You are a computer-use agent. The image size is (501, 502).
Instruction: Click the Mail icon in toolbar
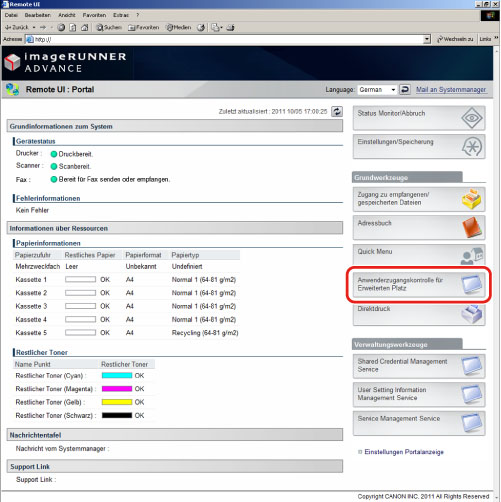[217, 27]
